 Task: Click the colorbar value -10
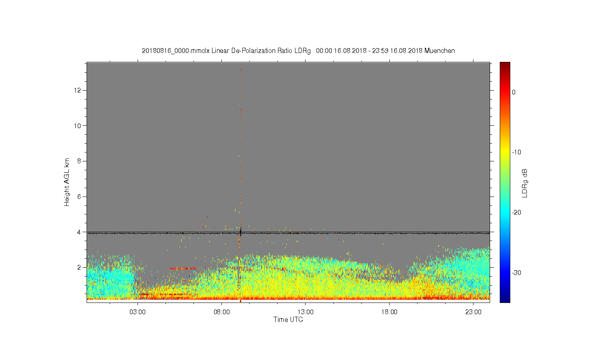point(516,152)
